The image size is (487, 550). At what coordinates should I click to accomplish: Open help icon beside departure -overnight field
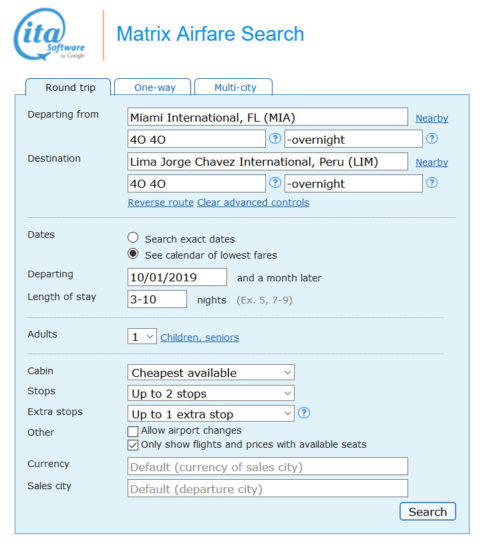432,139
